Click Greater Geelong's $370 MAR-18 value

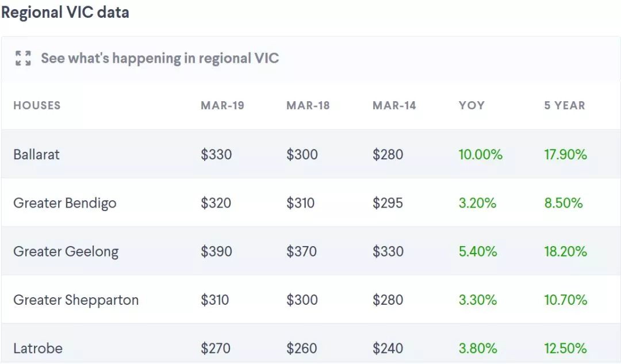point(302,251)
